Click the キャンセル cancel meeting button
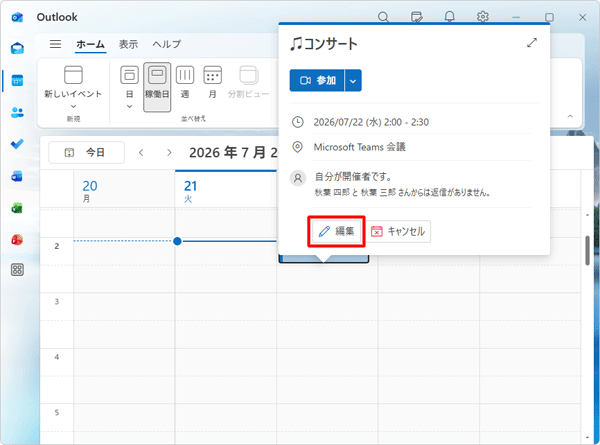 point(398,231)
